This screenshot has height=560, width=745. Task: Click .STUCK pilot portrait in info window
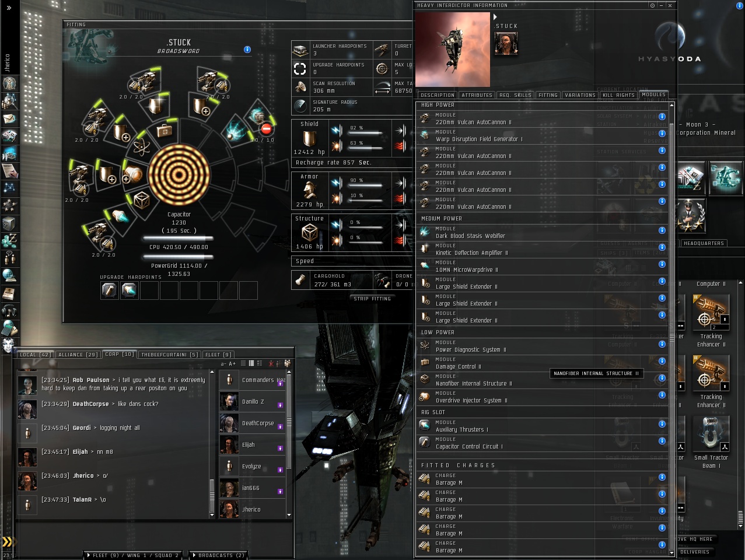pos(506,43)
